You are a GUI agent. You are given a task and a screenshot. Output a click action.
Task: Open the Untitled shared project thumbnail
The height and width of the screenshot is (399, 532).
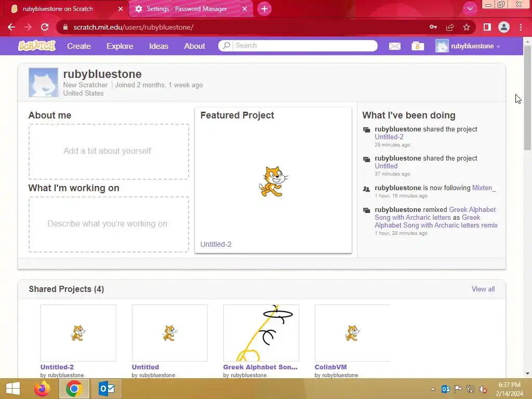170,333
